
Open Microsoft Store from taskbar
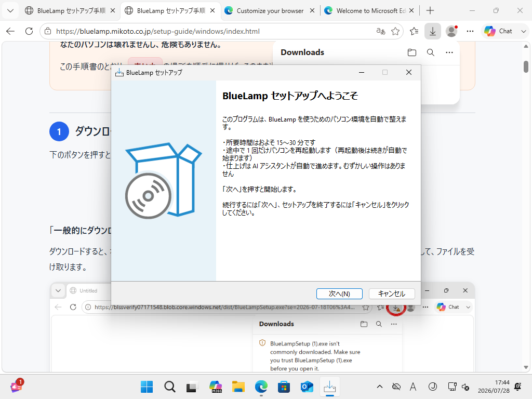(284, 387)
